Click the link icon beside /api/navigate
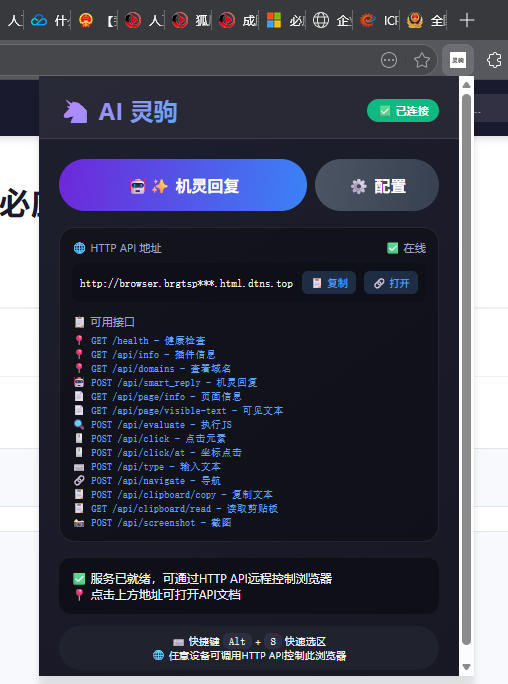Screen dimensions: 508x684 point(79,480)
